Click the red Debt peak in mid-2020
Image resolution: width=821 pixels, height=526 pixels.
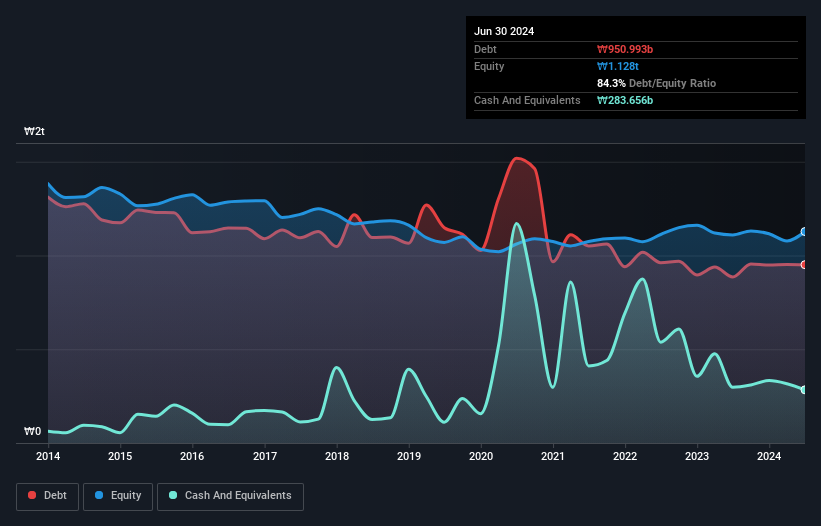517,158
